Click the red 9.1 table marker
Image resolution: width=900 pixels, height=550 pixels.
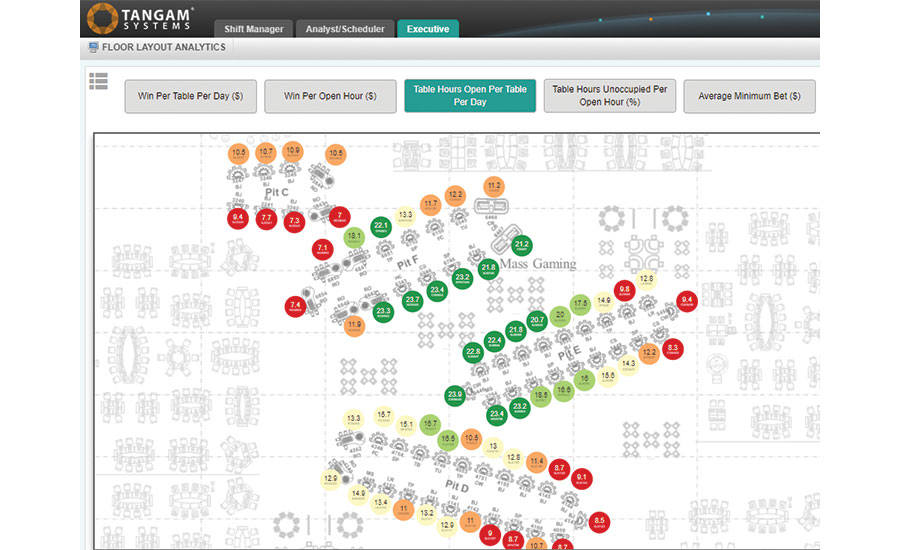click(x=581, y=478)
